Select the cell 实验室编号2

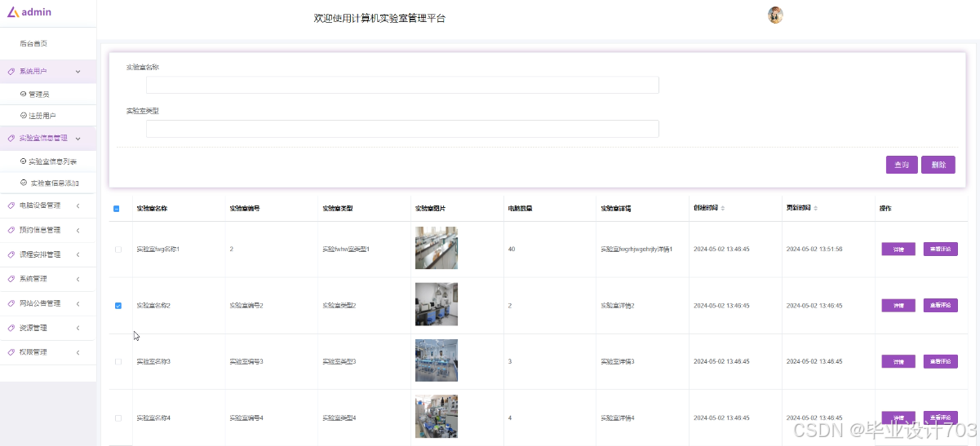coord(246,305)
